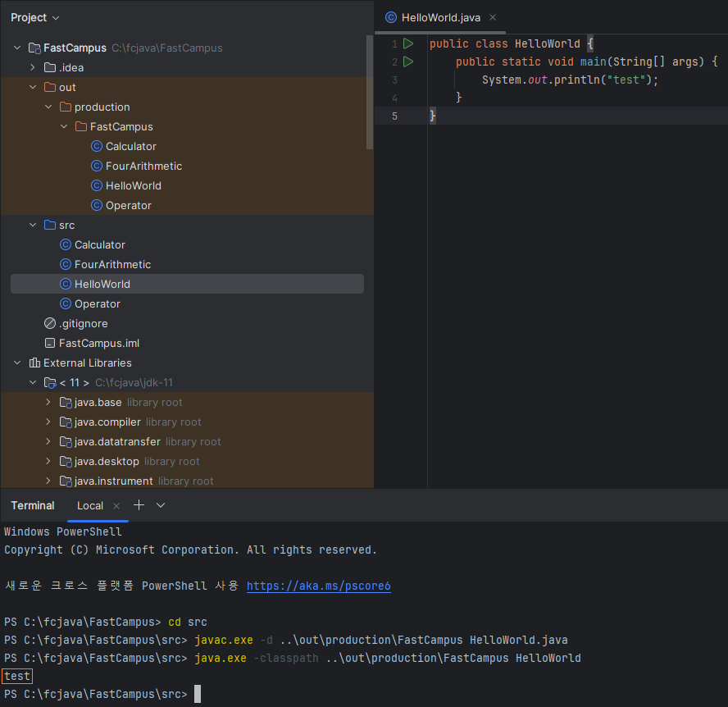Select HelloWorld in the out production folder
728x707 pixels.
click(x=134, y=186)
